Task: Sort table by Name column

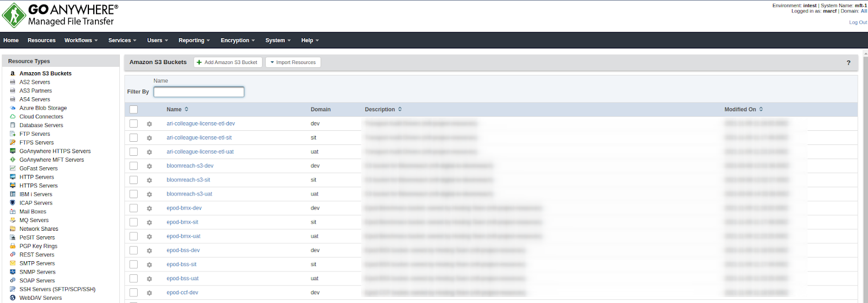Action: [177, 109]
